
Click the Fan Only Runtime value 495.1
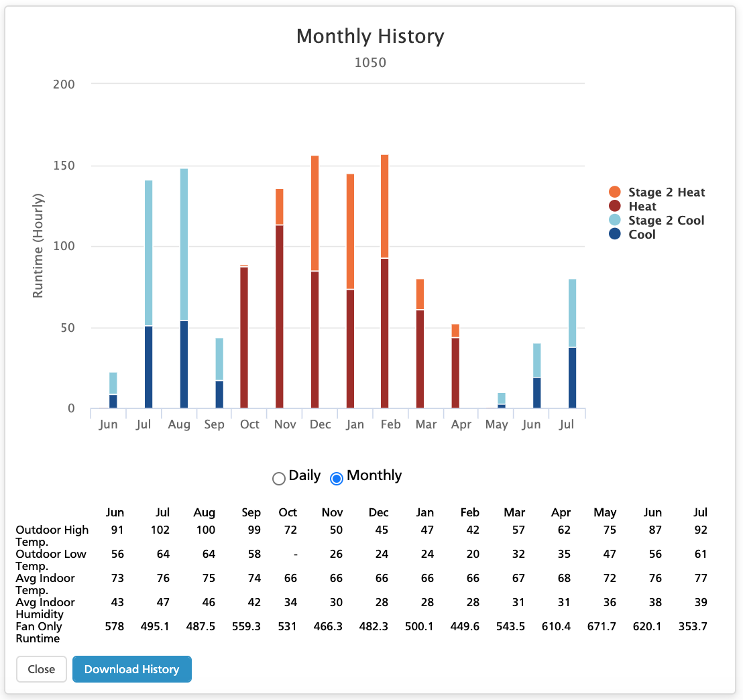click(x=155, y=626)
